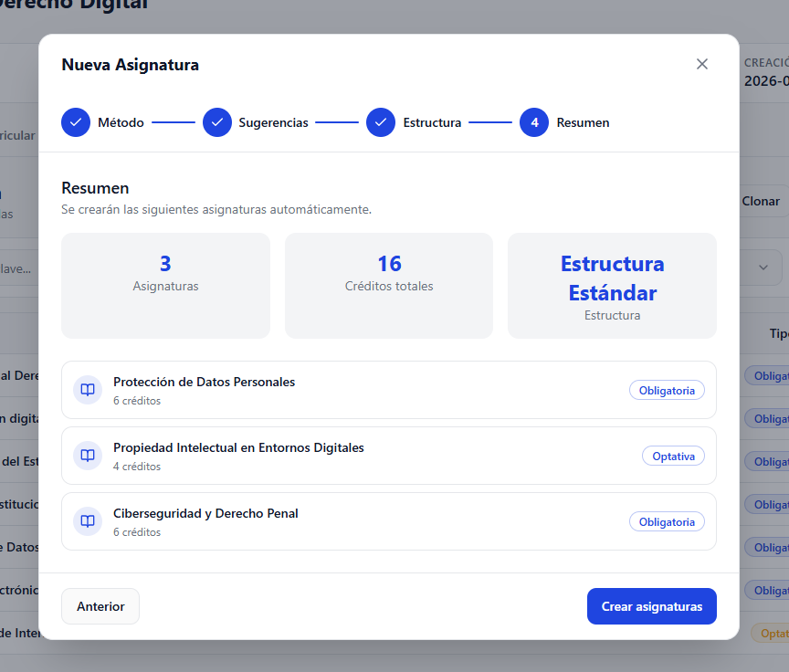Click the Sugerencias step checkmark circle
Image resolution: width=789 pixels, height=672 pixels.
tap(216, 122)
